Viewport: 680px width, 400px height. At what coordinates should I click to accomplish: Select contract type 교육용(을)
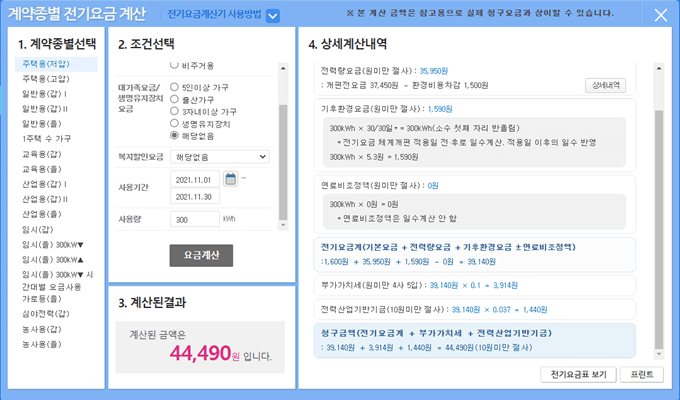click(42, 169)
